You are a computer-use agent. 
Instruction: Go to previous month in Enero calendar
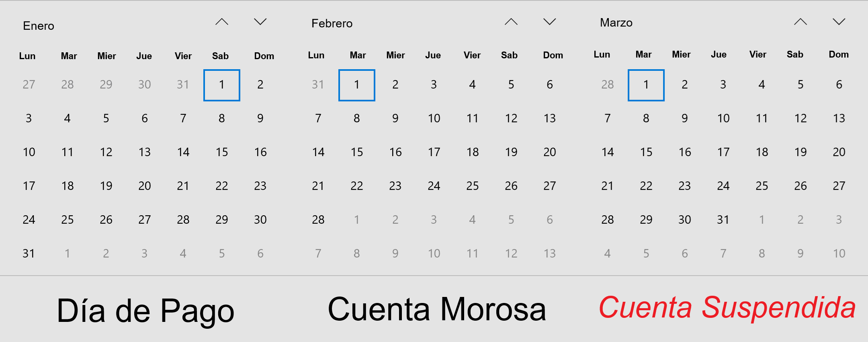[x=222, y=22]
